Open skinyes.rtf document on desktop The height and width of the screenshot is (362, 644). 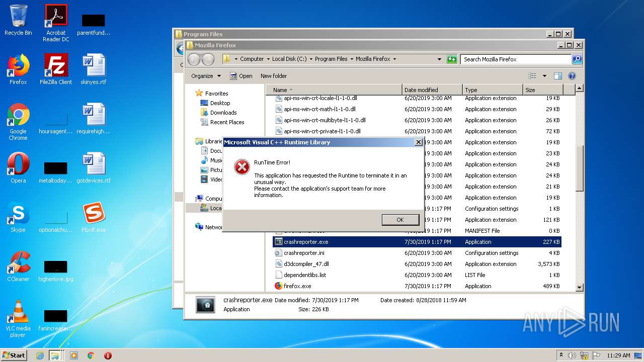94,69
